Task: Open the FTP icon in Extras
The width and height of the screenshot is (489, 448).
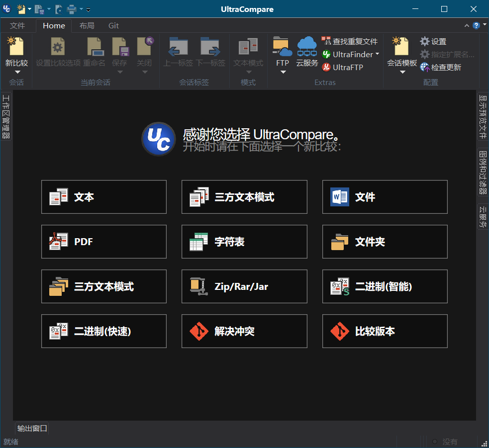Action: coord(283,46)
